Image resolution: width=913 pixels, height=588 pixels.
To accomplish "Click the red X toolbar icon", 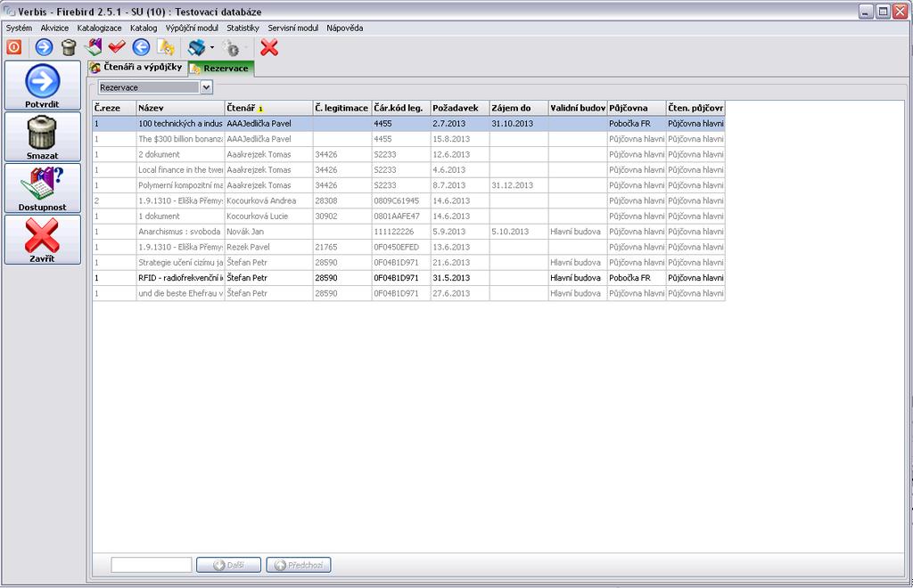I will click(269, 47).
